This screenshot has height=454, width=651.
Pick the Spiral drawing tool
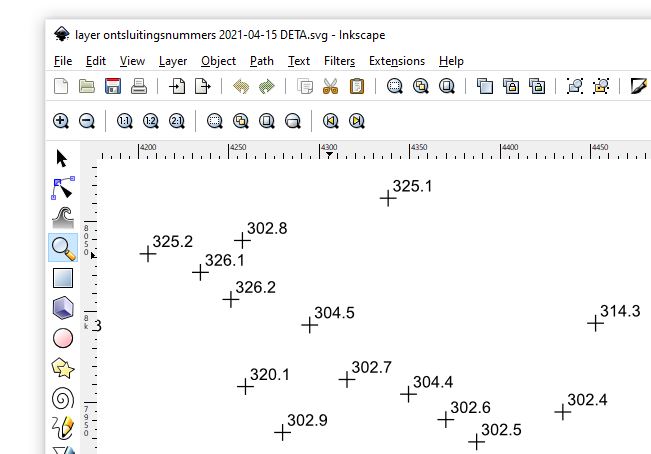coord(62,398)
